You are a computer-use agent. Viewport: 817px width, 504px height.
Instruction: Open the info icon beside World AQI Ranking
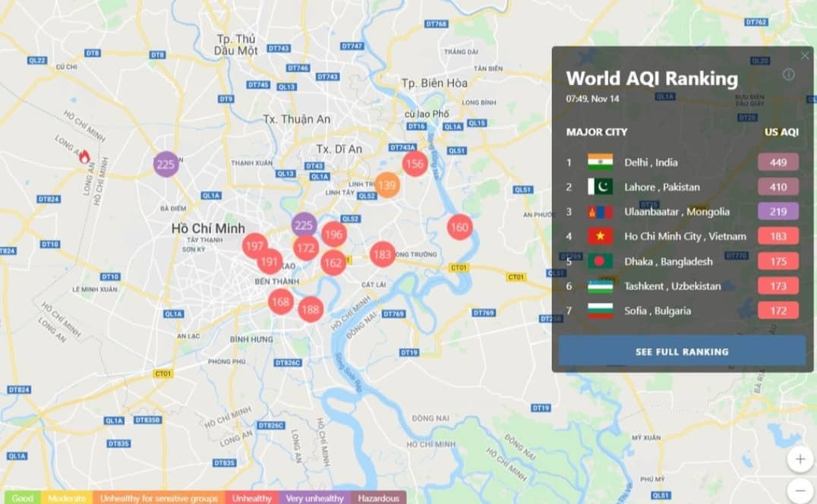788,74
